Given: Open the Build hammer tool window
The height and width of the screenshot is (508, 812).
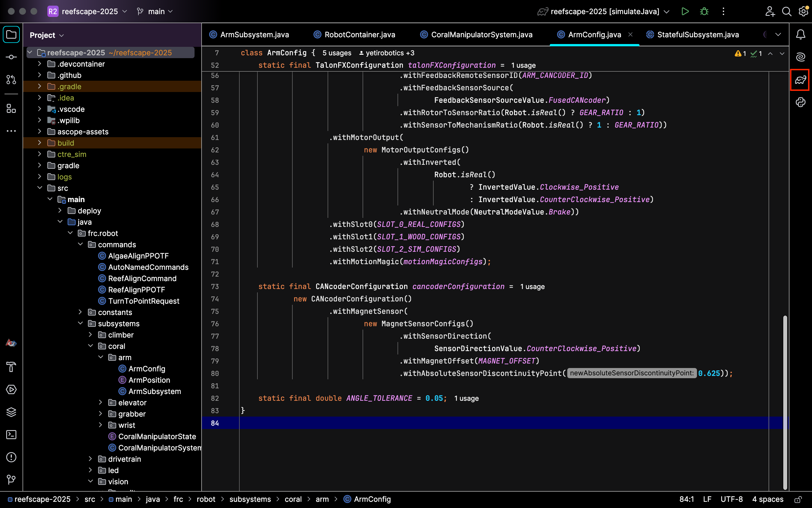Looking at the screenshot, I should click(x=11, y=367).
